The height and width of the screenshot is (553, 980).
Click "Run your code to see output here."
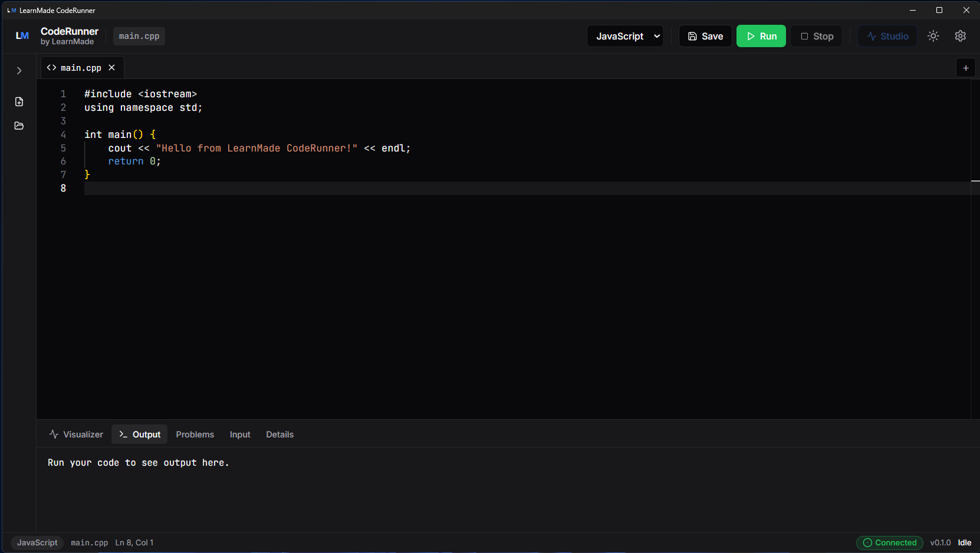[139, 463]
